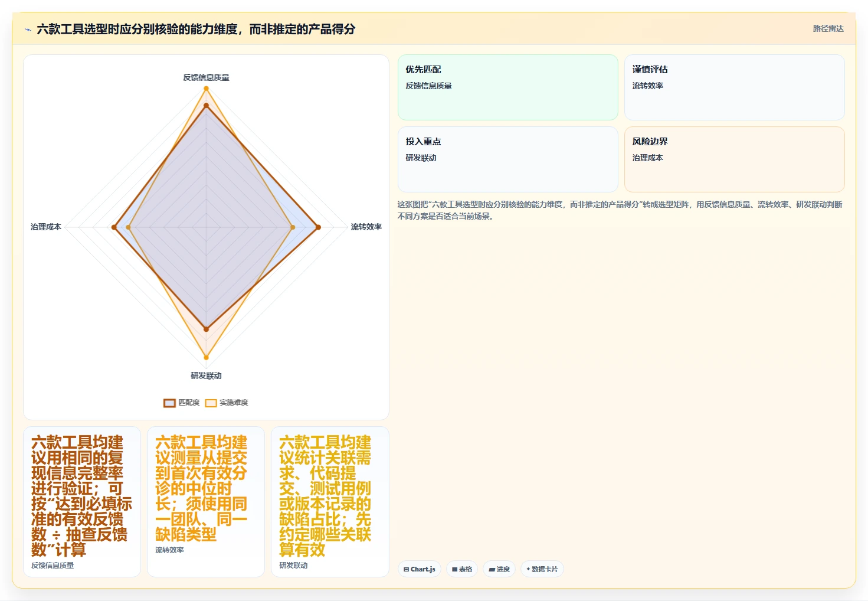Click the description paragraph starting 这张图把
The height and width of the screenshot is (601, 868).
coord(620,210)
